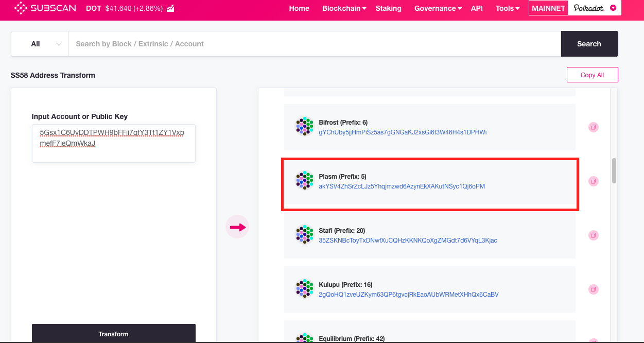Click the Bifrost identicon avatar
This screenshot has height=343, width=644.
(x=304, y=126)
